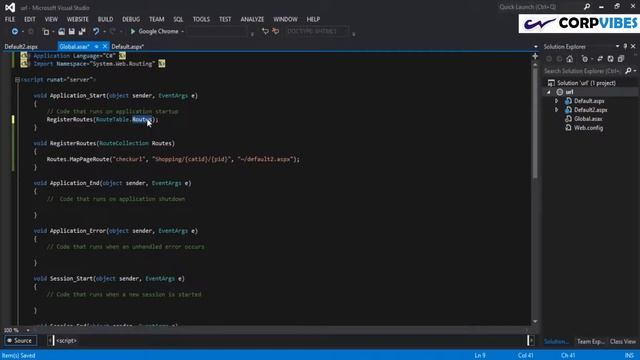
Task: Click the url project globe icon
Action: click(560, 92)
